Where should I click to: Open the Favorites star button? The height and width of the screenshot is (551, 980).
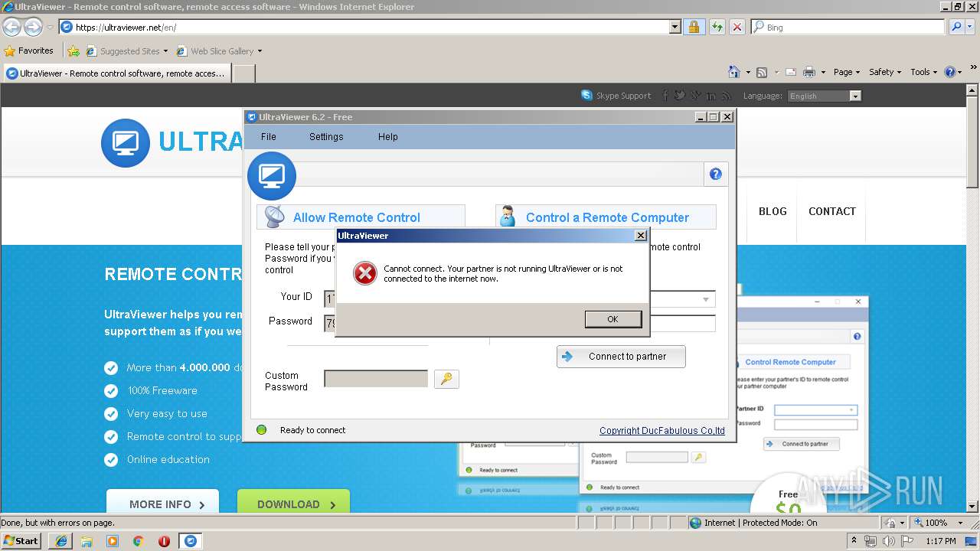tap(29, 51)
